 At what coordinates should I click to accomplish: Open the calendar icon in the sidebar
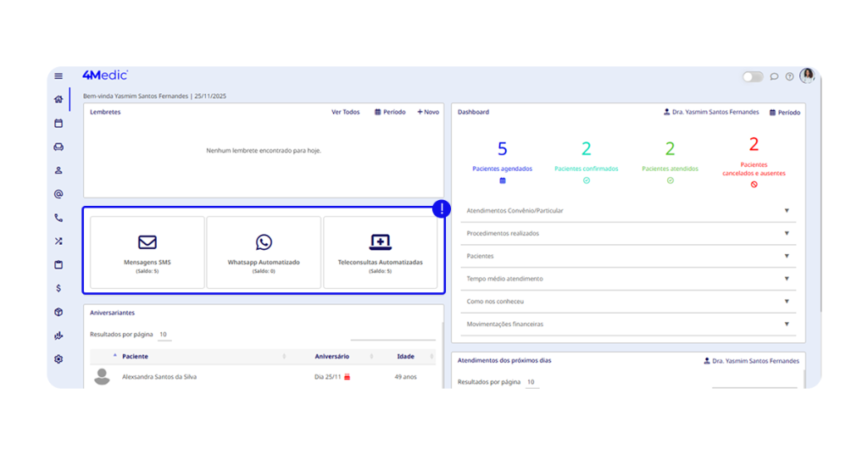58,123
